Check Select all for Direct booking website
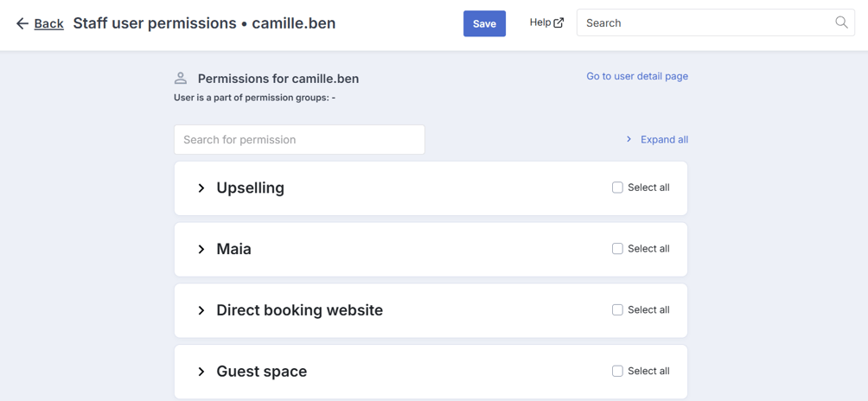868x401 pixels. pyautogui.click(x=617, y=309)
